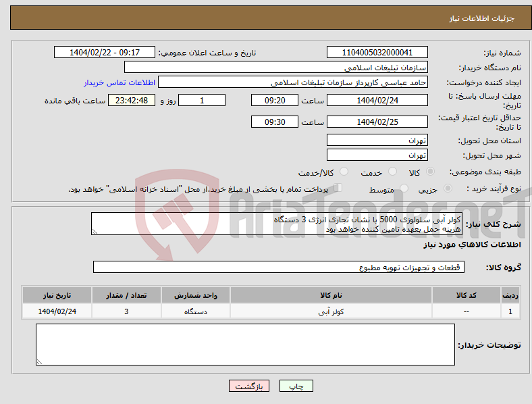Click the نام کالا column header
Image resolution: width=532 pixels, height=404 pixels.
331,295
